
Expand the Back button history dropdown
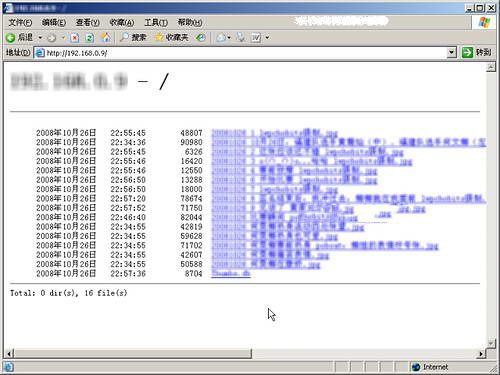[40, 38]
